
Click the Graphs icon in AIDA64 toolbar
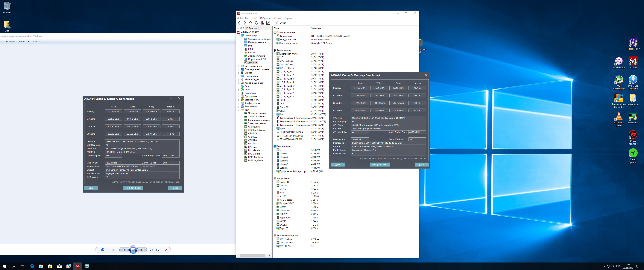pos(268,23)
